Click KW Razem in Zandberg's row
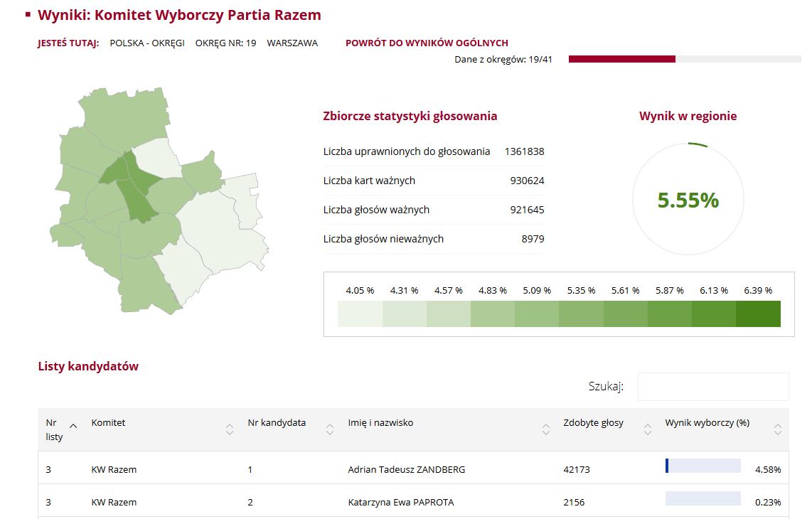The image size is (812, 519). (x=114, y=469)
